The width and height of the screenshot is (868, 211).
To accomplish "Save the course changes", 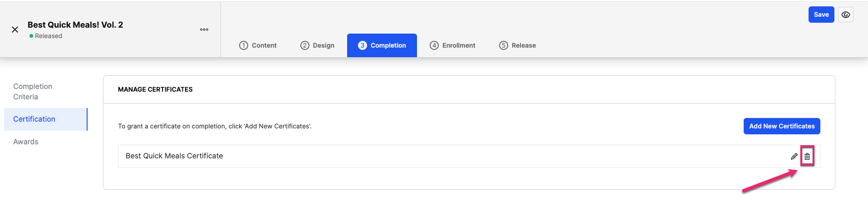I will [x=821, y=15].
